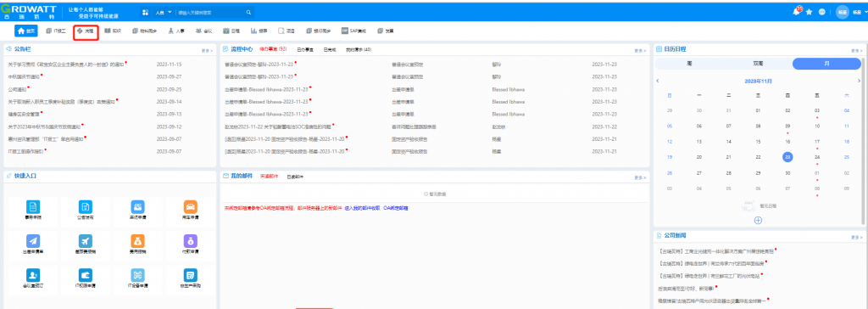Open 更多 link in 流程中心 panel
This screenshot has width=868, height=309.
641,50
